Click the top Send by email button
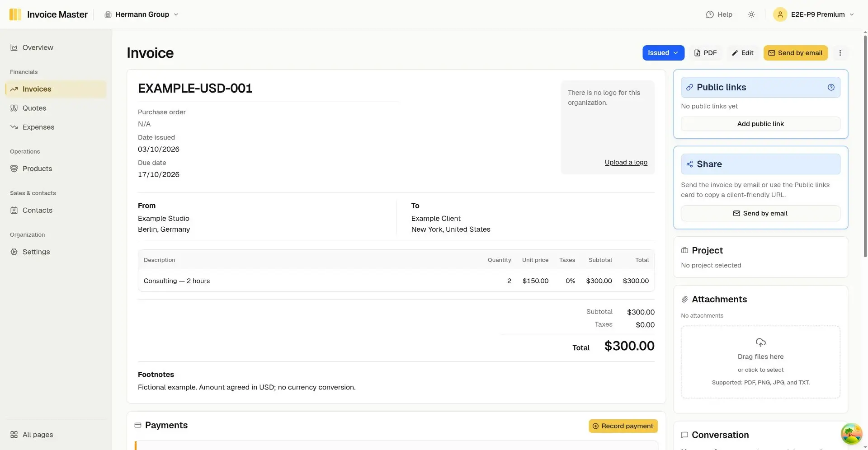The height and width of the screenshot is (450, 868). tap(795, 53)
